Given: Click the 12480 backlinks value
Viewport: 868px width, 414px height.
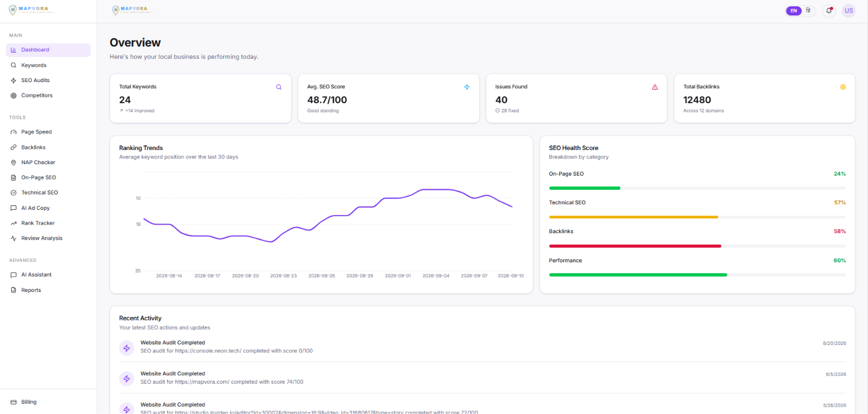Looking at the screenshot, I should click(x=697, y=100).
